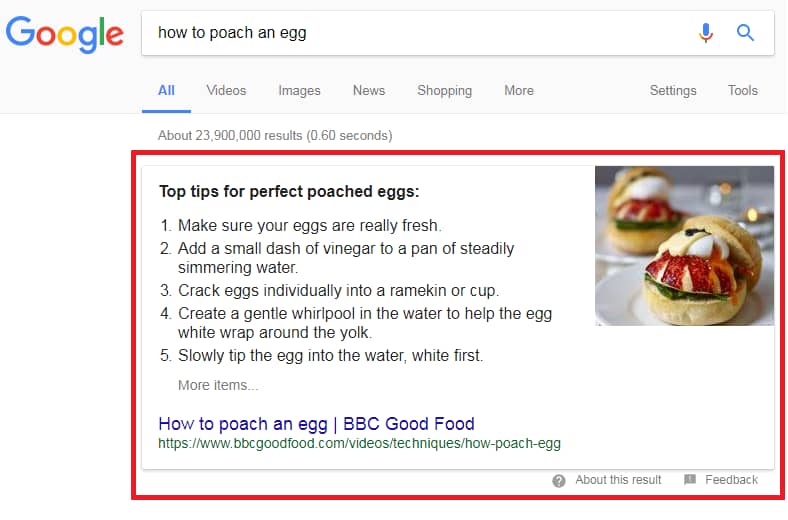Screen dimensions: 788x520
Task: Click the Feedback link below the snippet
Action: click(731, 480)
